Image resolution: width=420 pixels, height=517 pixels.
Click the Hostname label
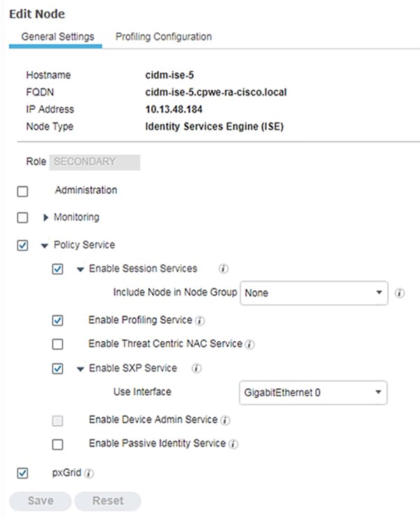(x=48, y=75)
